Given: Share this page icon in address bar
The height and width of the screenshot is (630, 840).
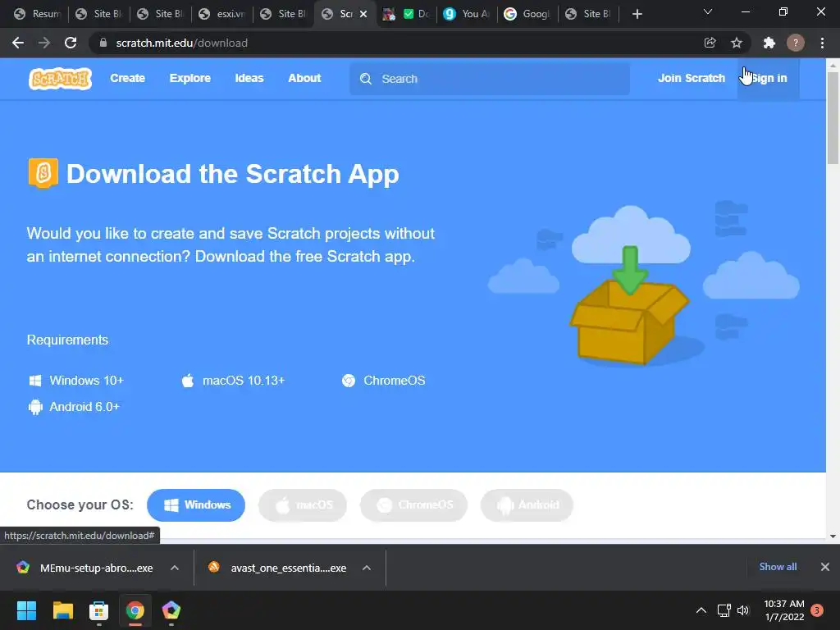Looking at the screenshot, I should pyautogui.click(x=710, y=43).
